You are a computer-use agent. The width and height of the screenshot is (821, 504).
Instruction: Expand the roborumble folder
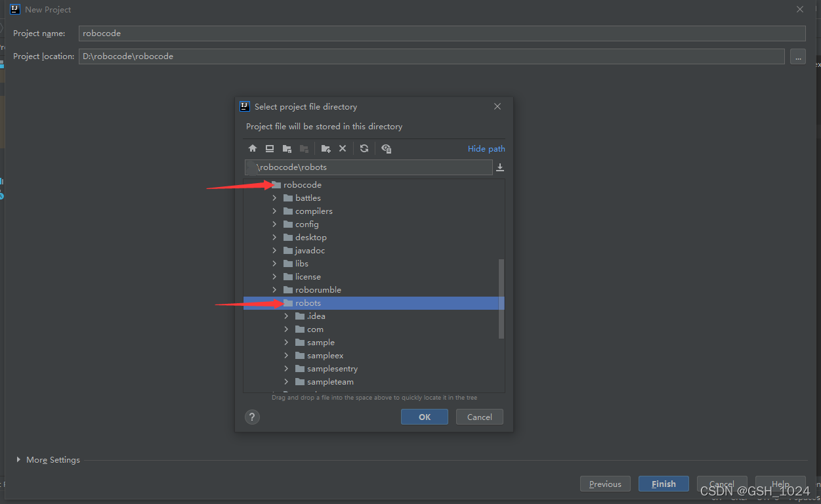click(x=274, y=289)
